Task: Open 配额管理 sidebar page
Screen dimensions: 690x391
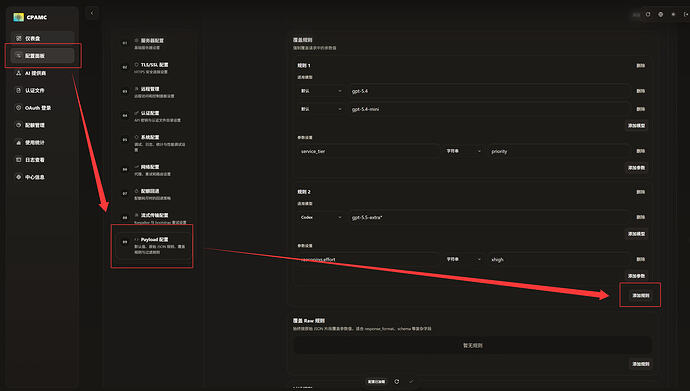Action: (x=42, y=125)
